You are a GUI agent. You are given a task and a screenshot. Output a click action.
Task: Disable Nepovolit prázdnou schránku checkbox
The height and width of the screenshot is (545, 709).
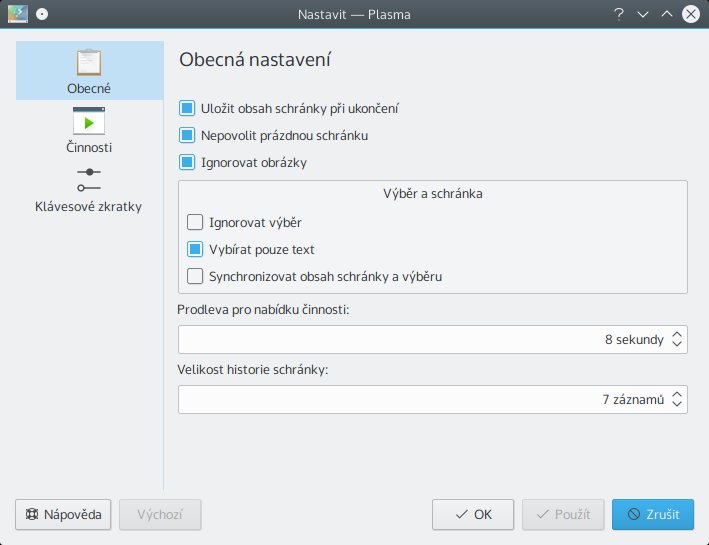[x=187, y=135]
